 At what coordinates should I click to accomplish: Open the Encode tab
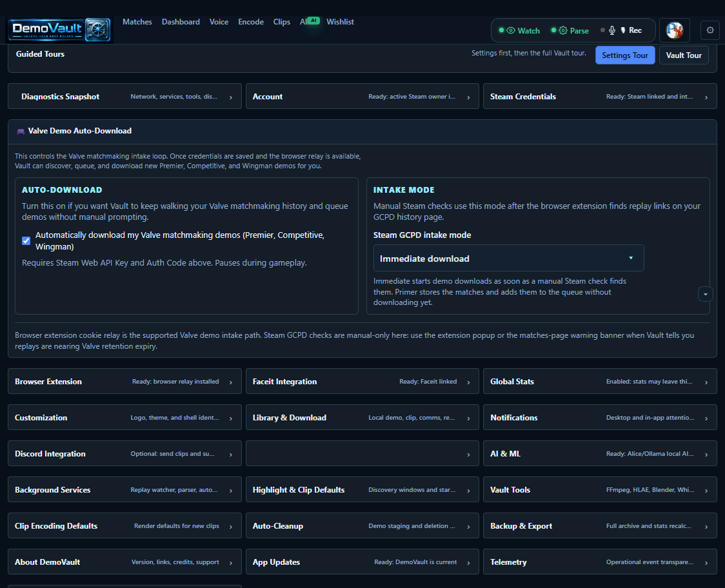(251, 22)
